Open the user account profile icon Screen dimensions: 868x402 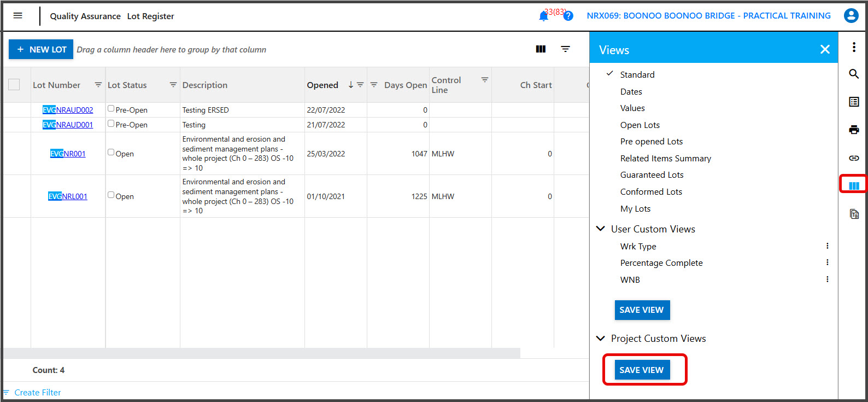click(x=851, y=16)
